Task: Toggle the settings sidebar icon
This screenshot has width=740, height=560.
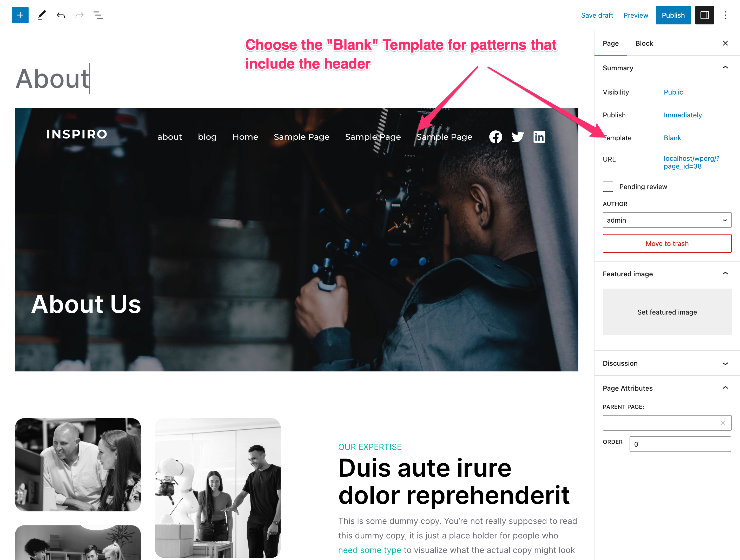Action: click(704, 15)
